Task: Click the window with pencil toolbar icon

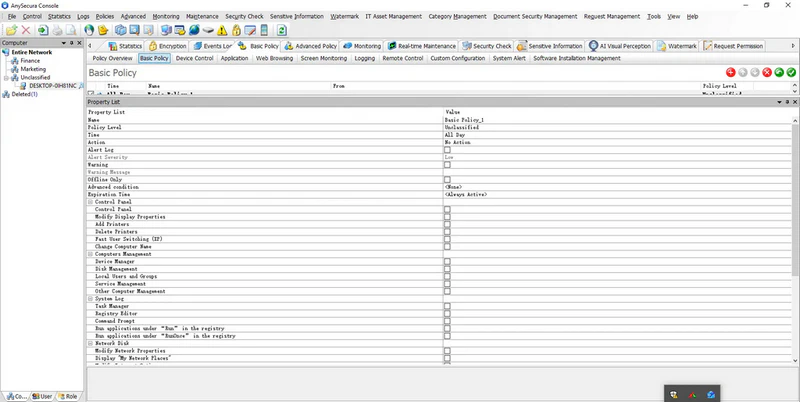Action: click(x=250, y=30)
